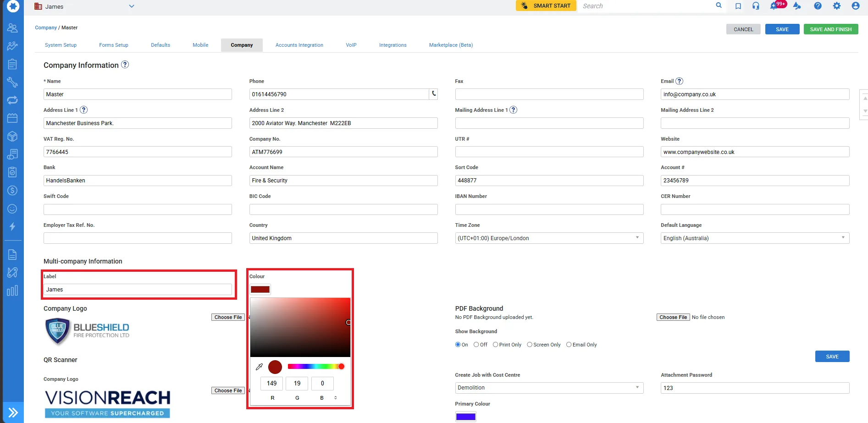Open the lightning bolt icon in sidebar

coord(12,226)
